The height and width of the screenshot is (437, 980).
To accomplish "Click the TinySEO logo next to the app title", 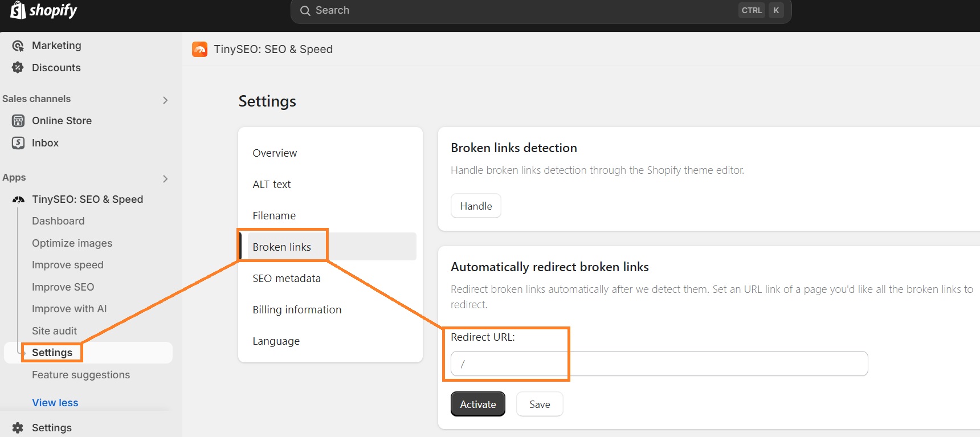I will click(199, 49).
